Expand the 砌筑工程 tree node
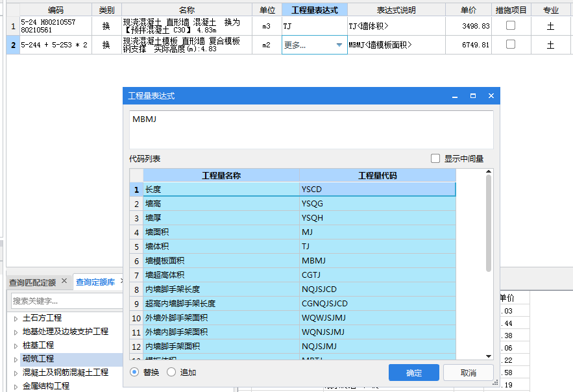Image resolution: width=573 pixels, height=392 pixels. [16, 360]
